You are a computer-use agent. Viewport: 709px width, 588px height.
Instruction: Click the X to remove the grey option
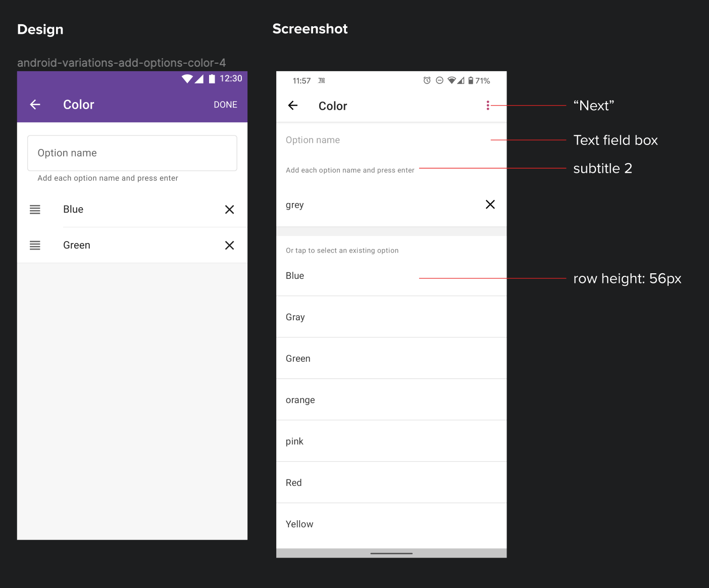click(490, 205)
